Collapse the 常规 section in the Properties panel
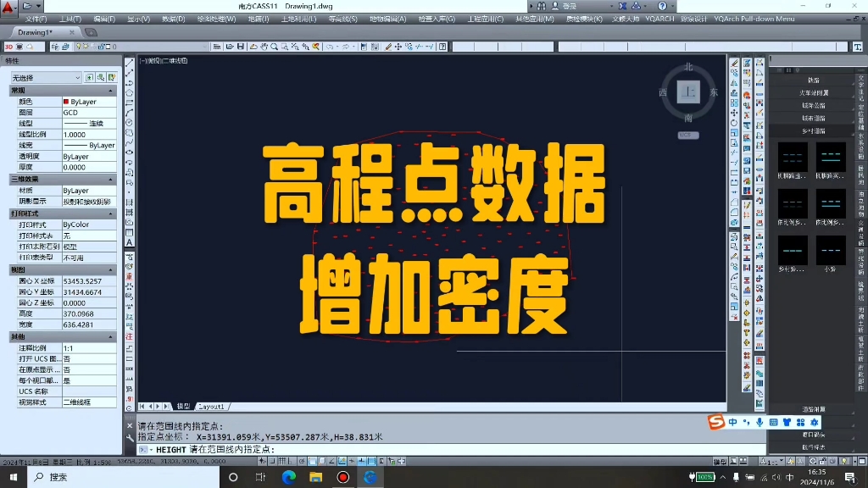The image size is (868, 488). [x=111, y=90]
